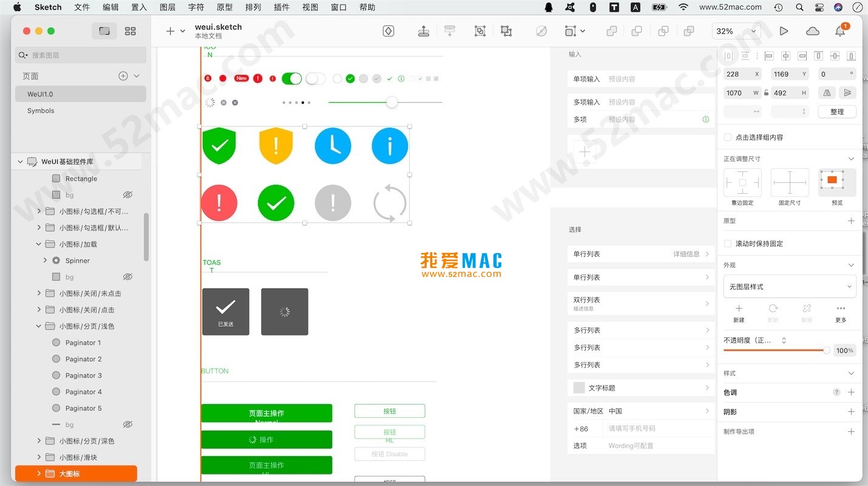Collapse the pages list chevron
The width and height of the screenshot is (868, 486).
137,76
